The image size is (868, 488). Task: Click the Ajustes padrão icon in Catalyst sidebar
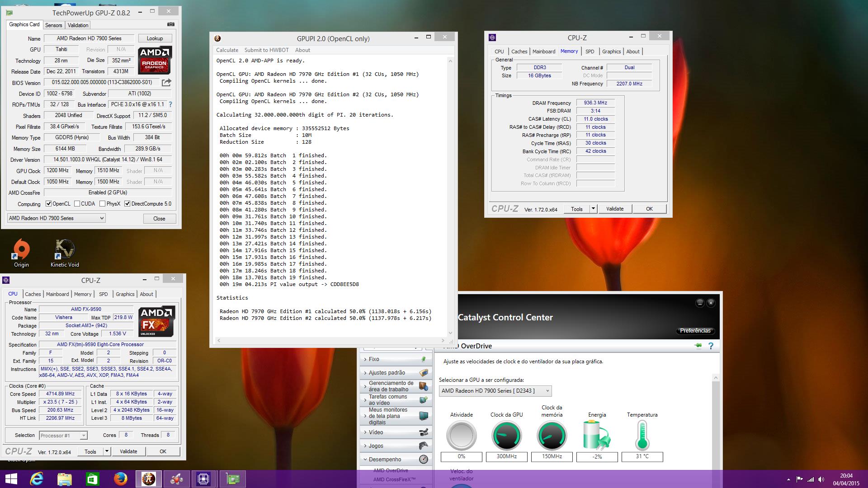pyautogui.click(x=424, y=373)
